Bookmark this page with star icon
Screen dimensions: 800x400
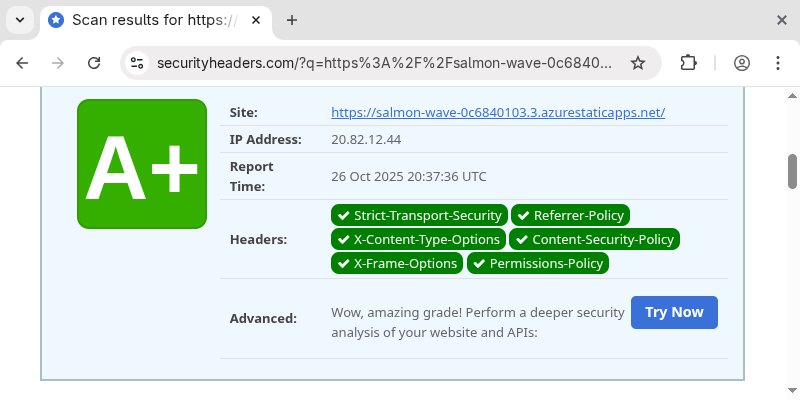click(637, 63)
